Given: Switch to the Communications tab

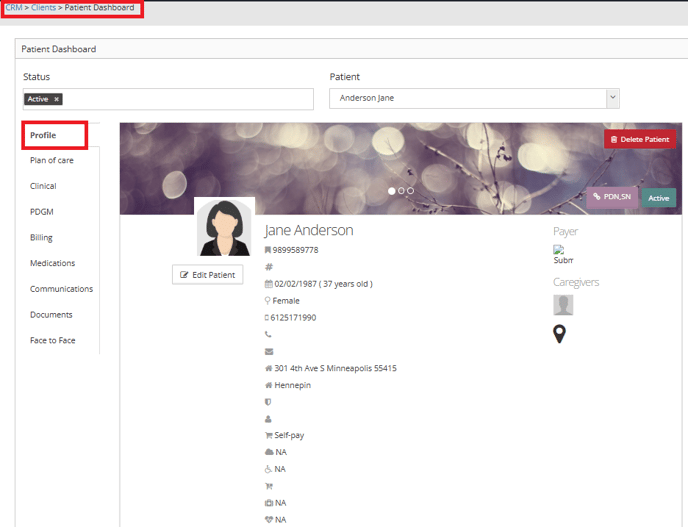Looking at the screenshot, I should coord(61,289).
